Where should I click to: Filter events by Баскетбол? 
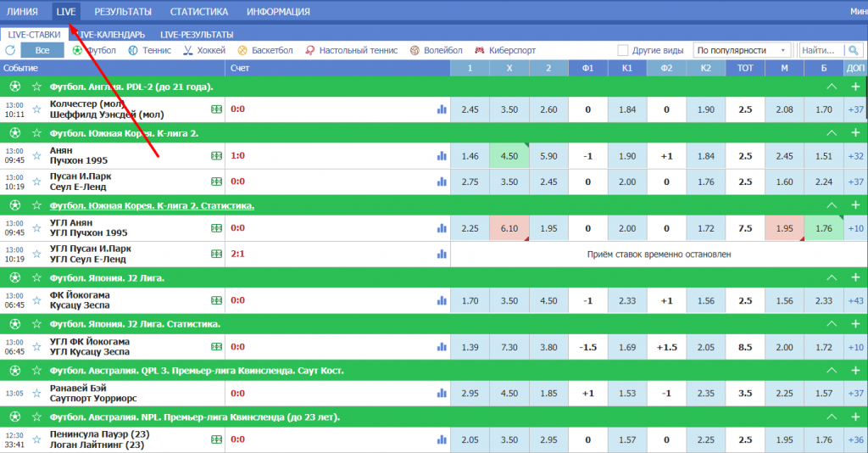(242, 51)
